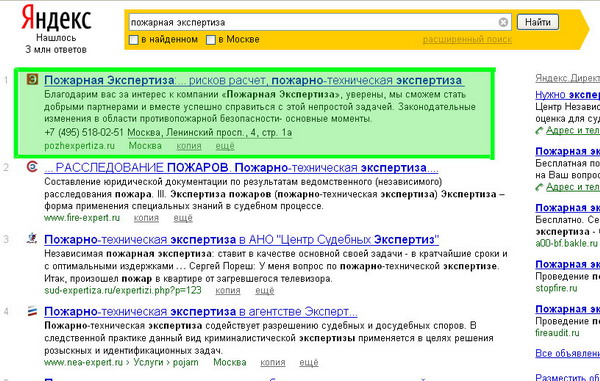Open 'расширенный поиск' link
Screen dimensions: 600x381
click(x=467, y=39)
